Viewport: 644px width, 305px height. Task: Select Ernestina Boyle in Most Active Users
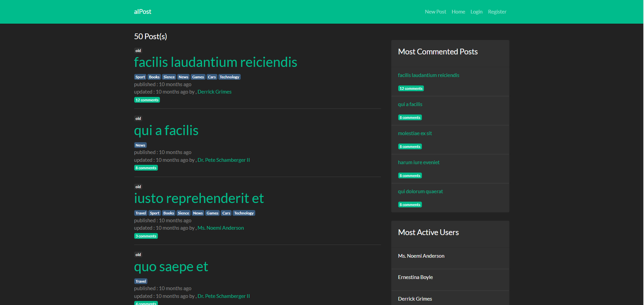pos(415,277)
